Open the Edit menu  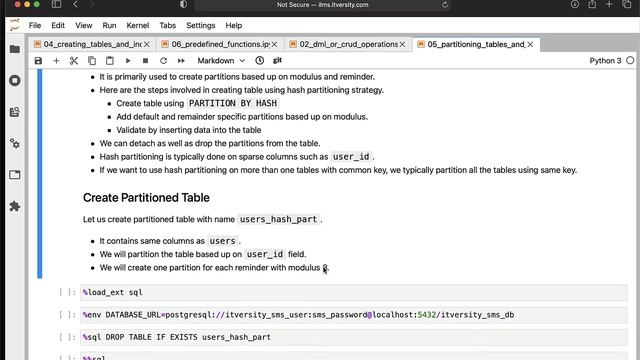[x=58, y=25]
